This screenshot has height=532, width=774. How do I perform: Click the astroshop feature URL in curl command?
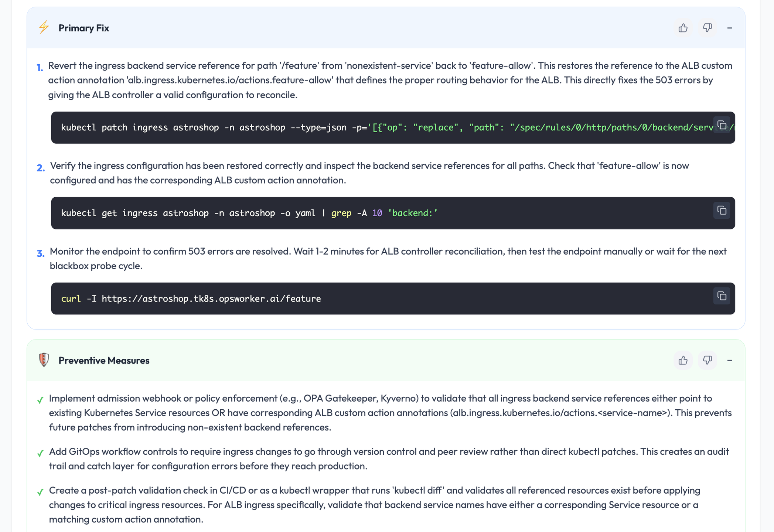[x=211, y=299]
